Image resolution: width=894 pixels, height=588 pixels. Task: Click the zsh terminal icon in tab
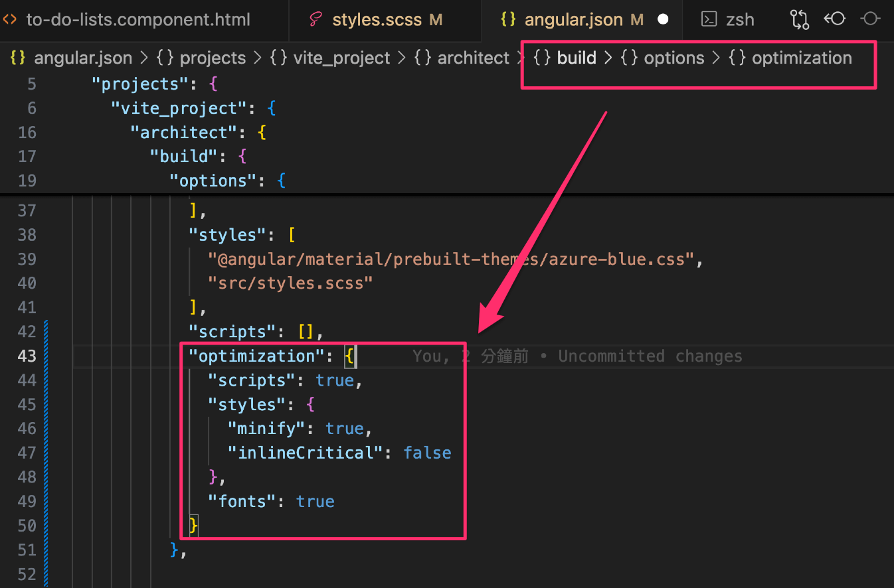click(709, 19)
